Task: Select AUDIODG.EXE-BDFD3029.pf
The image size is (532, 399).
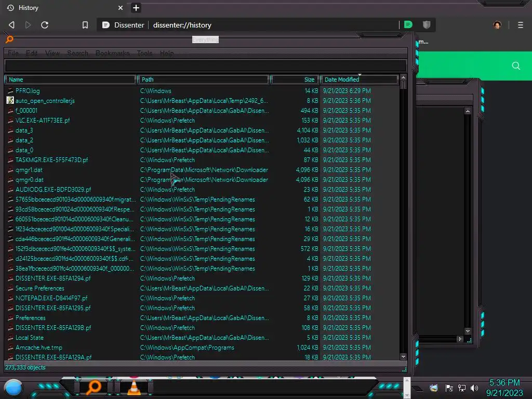Action: (x=53, y=189)
